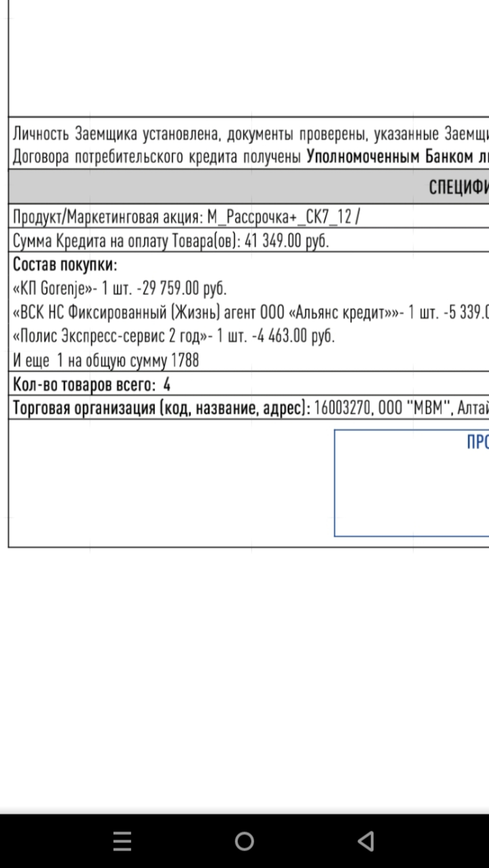This screenshot has width=489, height=868.
Task: Click the label "Торговая организация (код, название, адрес)"
Action: pyautogui.click(x=161, y=408)
